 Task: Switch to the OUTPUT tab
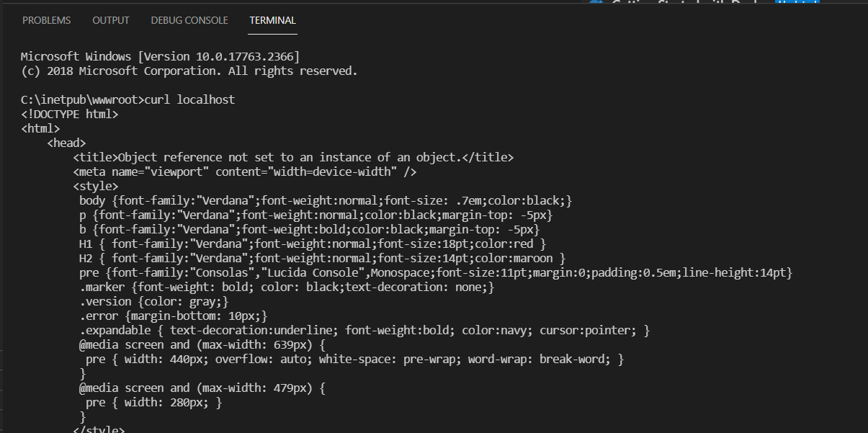pos(110,20)
